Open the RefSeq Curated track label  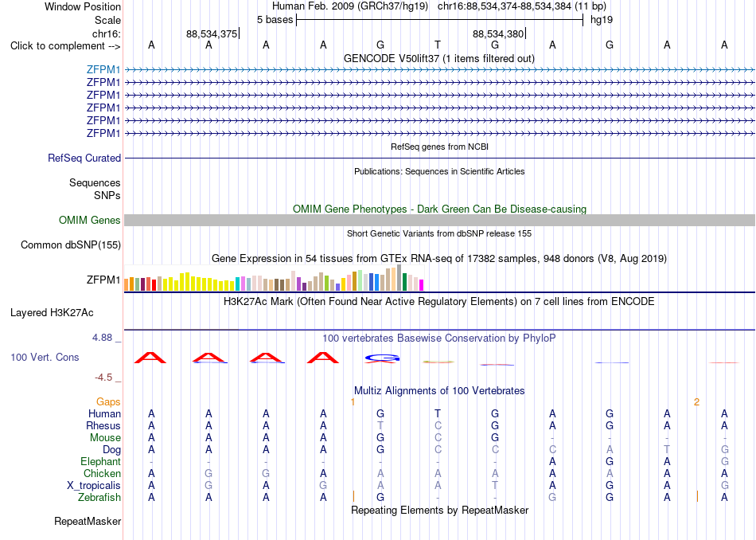click(84, 158)
